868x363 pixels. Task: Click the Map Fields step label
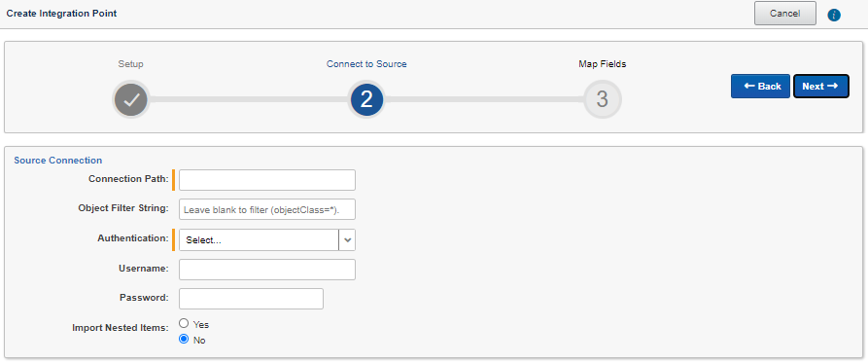(603, 63)
